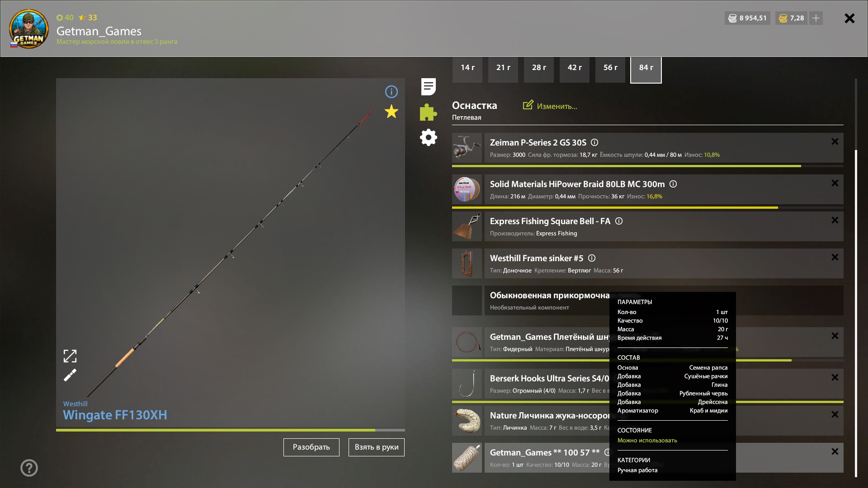Screen dimensions: 868x488
Task: Show info for Express Fishing Square Bell
Action: pyautogui.click(x=619, y=221)
